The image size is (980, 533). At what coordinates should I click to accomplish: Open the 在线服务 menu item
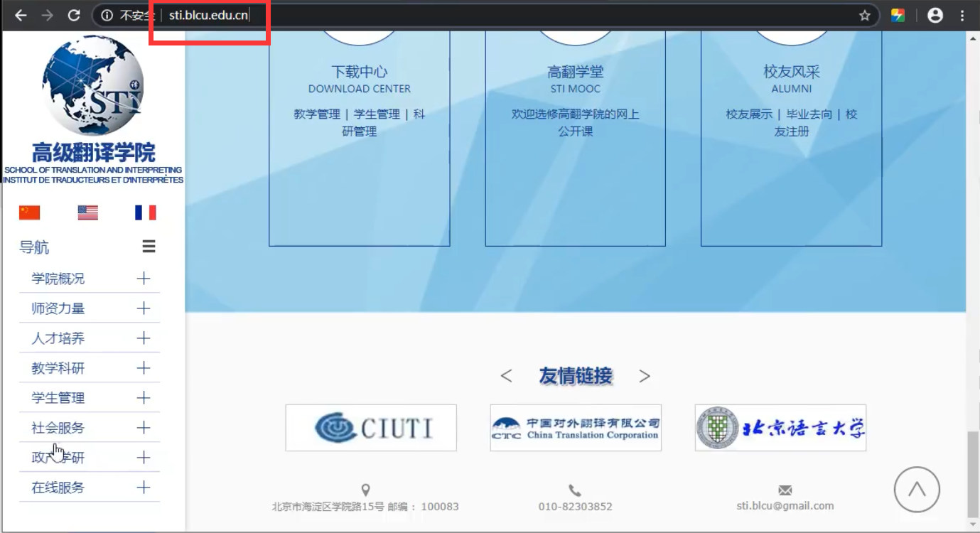click(58, 488)
